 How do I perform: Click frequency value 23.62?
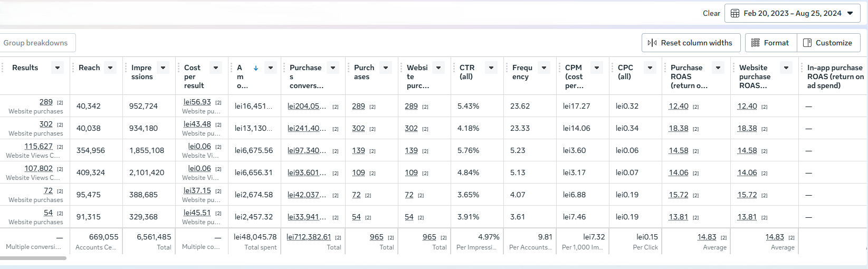(520, 106)
